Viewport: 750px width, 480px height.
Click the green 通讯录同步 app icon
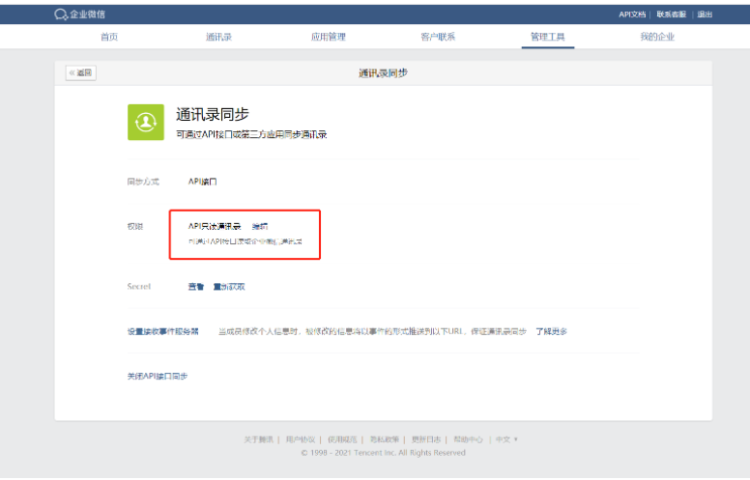[146, 122]
